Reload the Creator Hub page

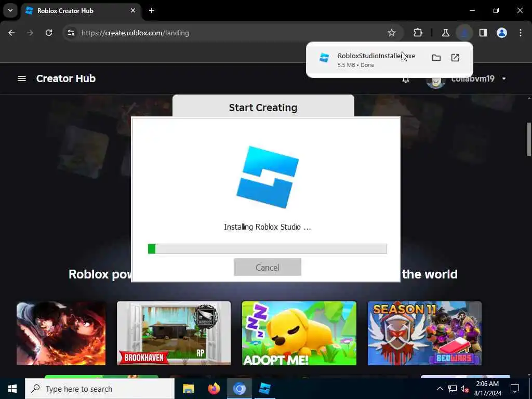pos(49,33)
